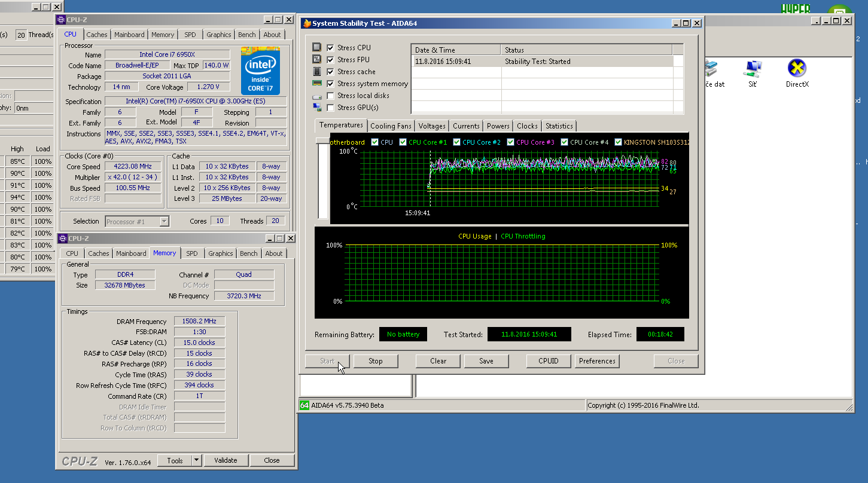This screenshot has height=483, width=868.
Task: Open Graphics tab in lower CPU-Z window
Action: [x=221, y=253]
